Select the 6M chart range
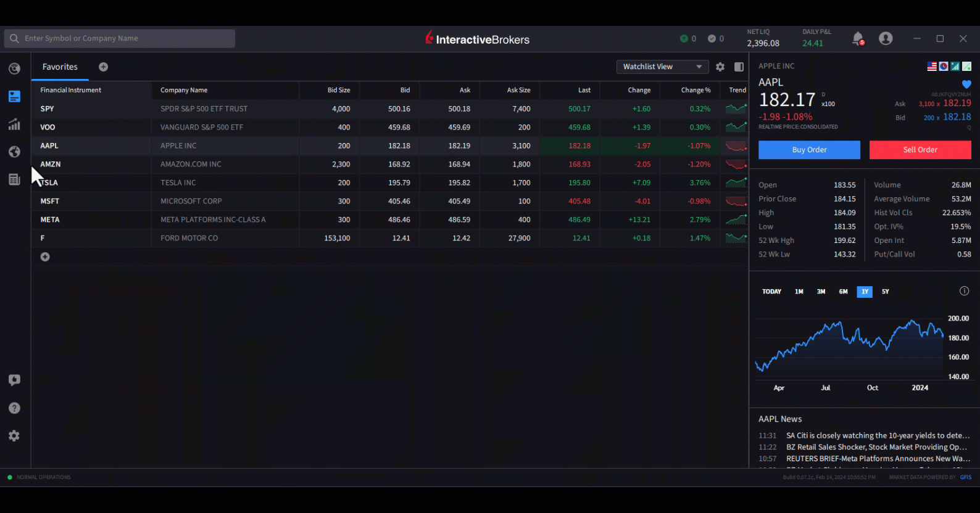 pos(843,292)
